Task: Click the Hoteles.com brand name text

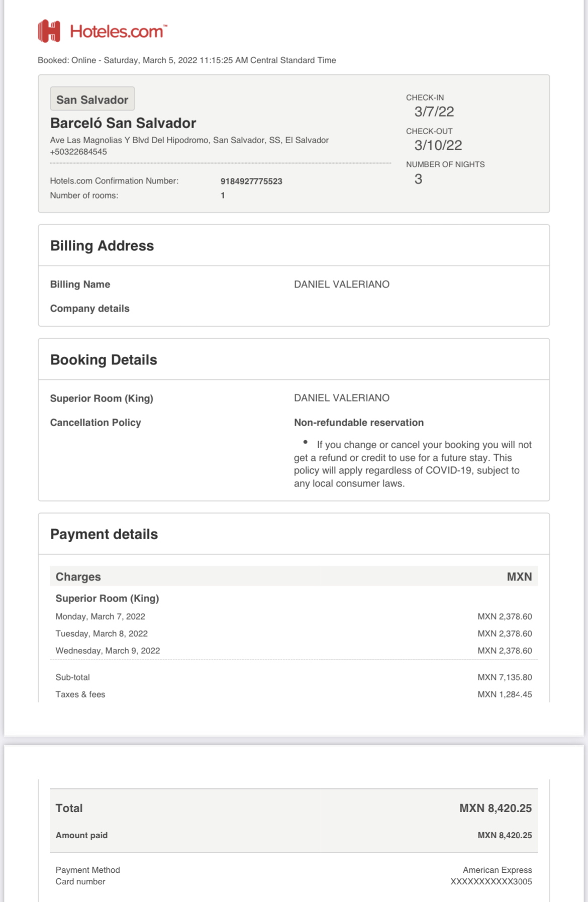Action: 119,31
